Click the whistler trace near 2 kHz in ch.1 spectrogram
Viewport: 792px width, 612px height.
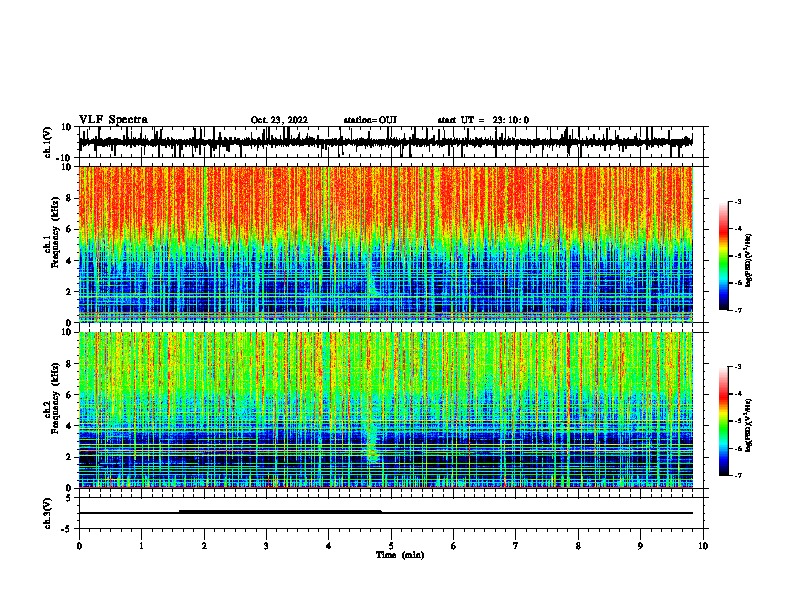coord(372,283)
